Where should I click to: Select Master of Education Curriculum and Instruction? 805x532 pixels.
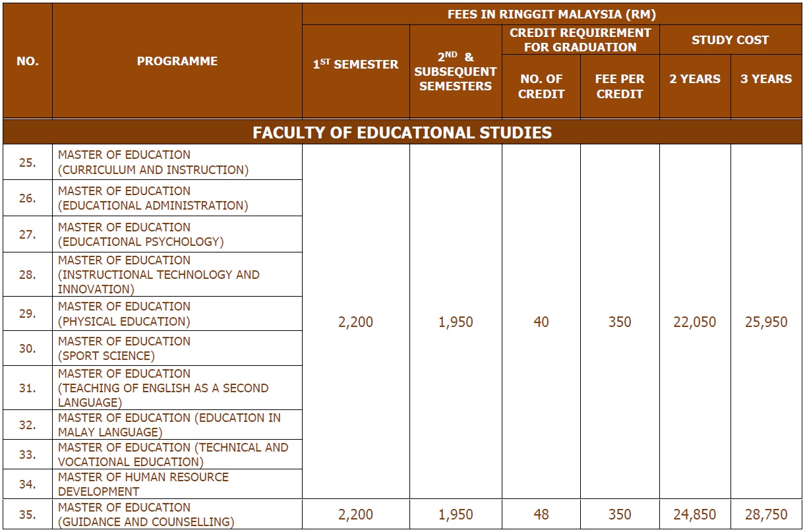[x=153, y=163]
